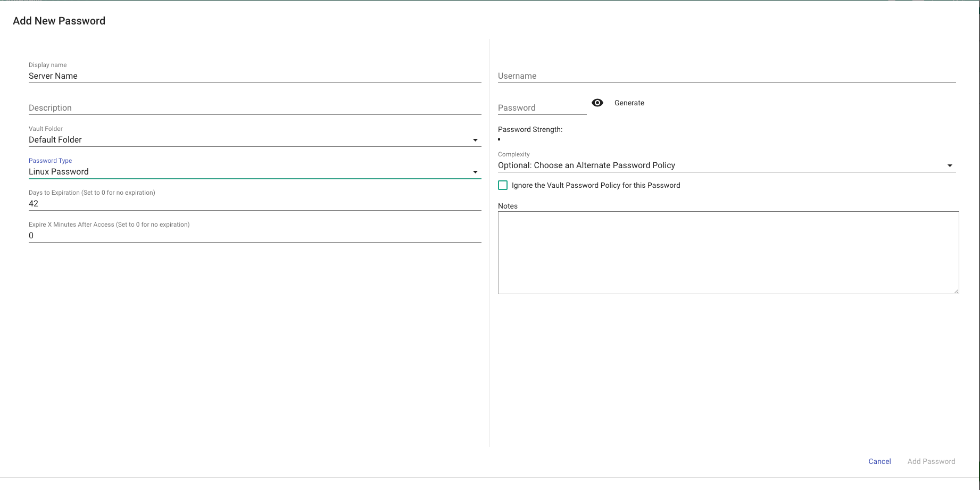The image size is (980, 490).
Task: Click the Add New Password heading
Action: pos(59,21)
